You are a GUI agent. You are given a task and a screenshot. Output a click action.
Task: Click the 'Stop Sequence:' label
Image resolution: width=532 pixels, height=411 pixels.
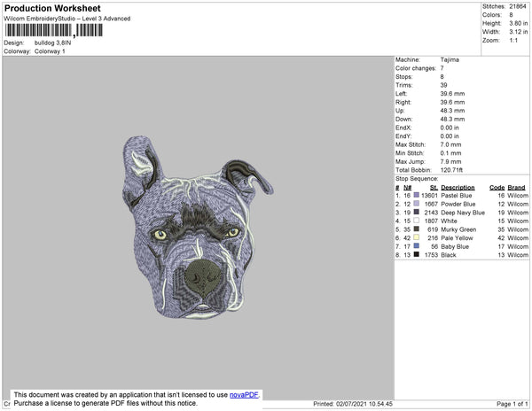[417, 179]
